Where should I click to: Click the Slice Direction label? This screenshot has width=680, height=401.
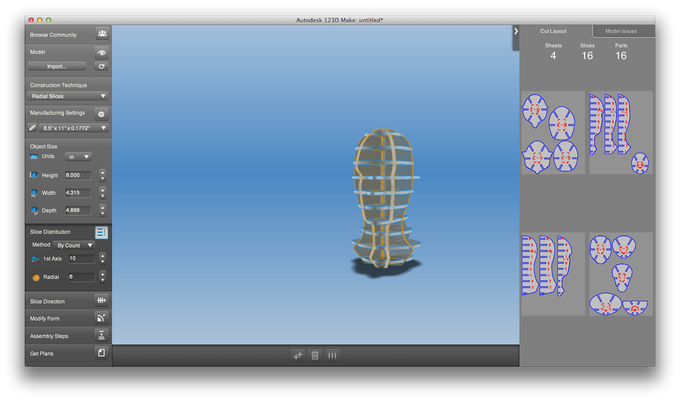click(47, 301)
